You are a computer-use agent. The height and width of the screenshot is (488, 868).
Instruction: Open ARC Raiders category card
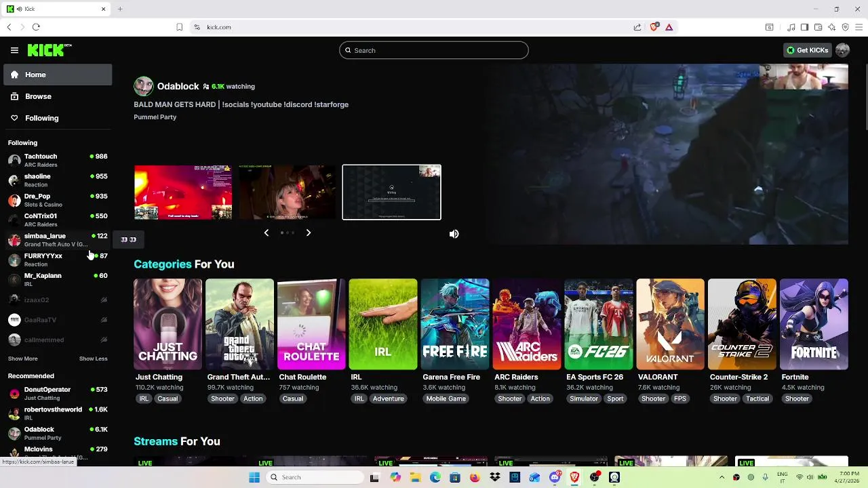(x=527, y=324)
